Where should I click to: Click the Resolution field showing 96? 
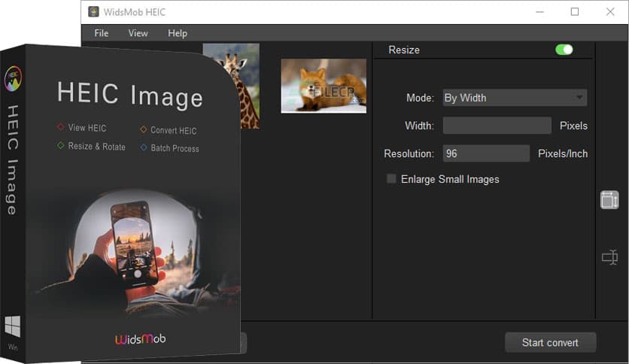click(486, 153)
